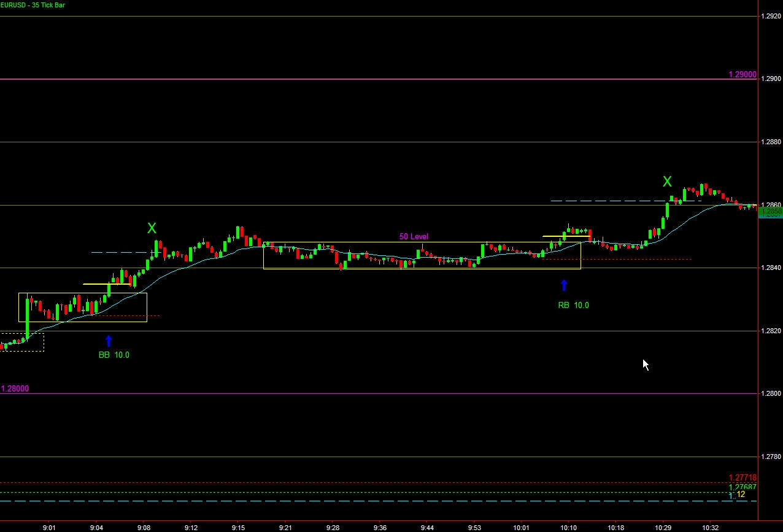
Task: Click the tall green breakout candle before 9:01
Action: 27,317
